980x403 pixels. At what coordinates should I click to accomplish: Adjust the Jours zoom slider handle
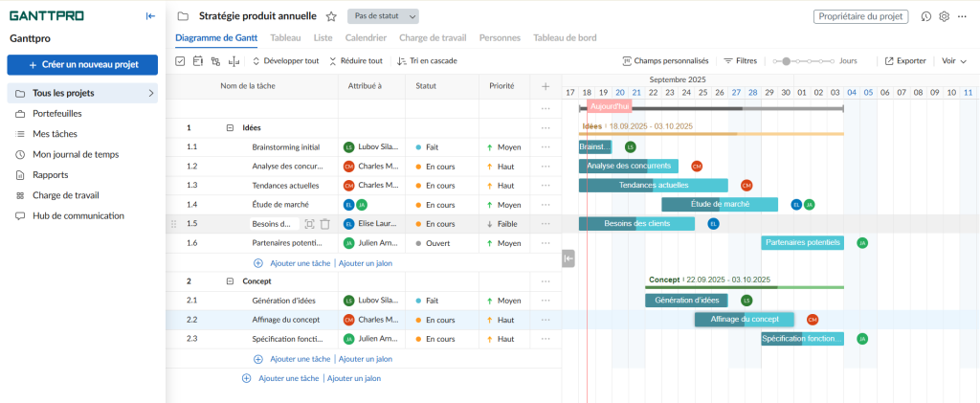click(787, 60)
